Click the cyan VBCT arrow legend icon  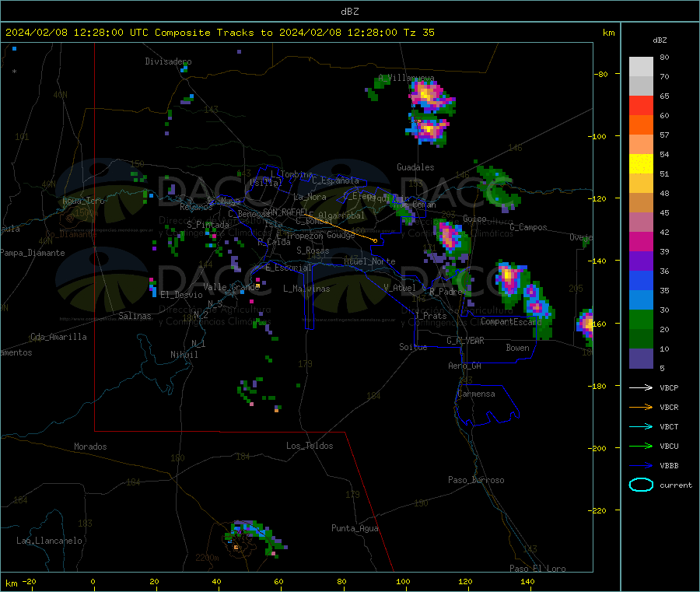tap(641, 426)
